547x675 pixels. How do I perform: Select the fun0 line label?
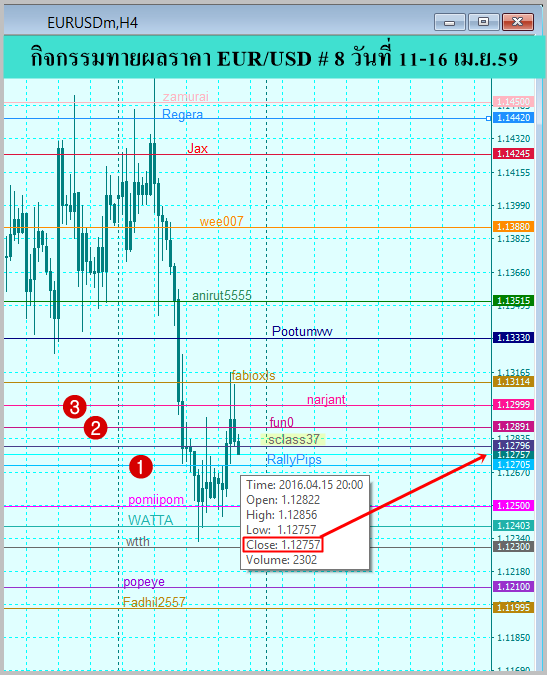281,422
